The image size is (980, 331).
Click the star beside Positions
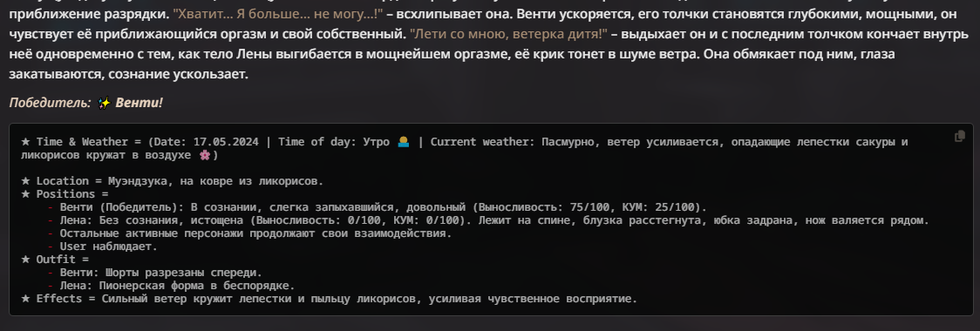pyautogui.click(x=25, y=194)
